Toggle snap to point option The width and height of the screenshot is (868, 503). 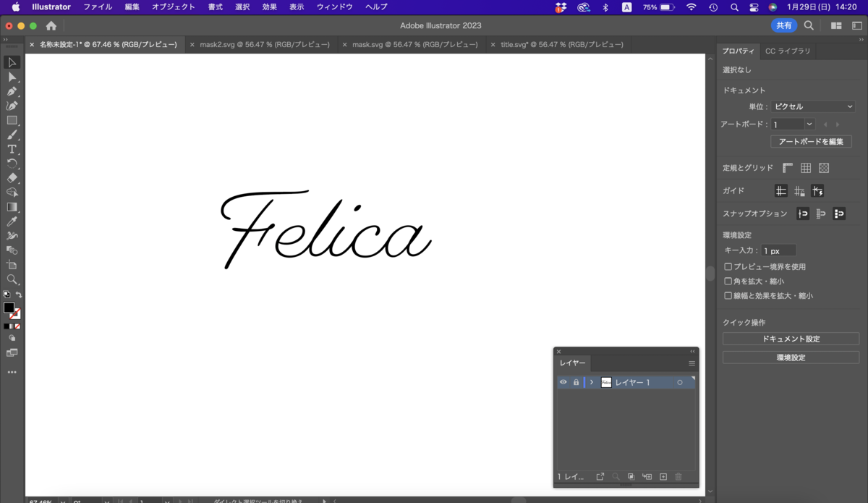click(803, 214)
